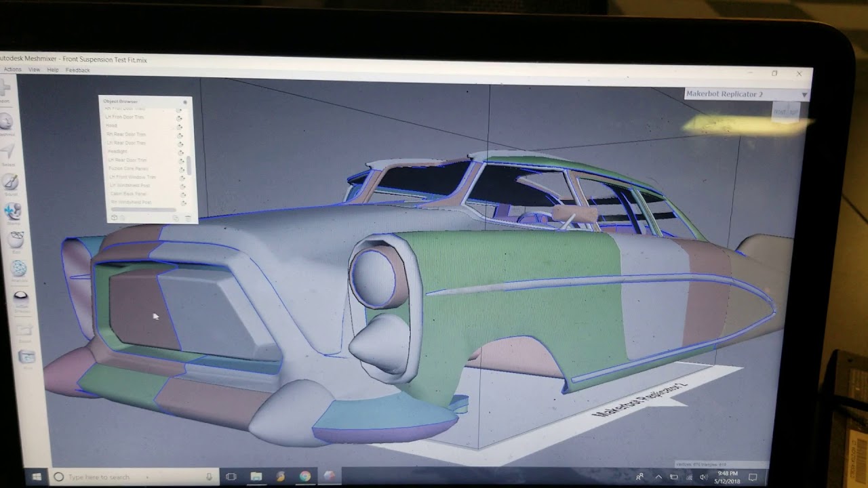Click the duplicate button in Object Browser
The height and width of the screenshot is (488, 868).
click(x=176, y=218)
